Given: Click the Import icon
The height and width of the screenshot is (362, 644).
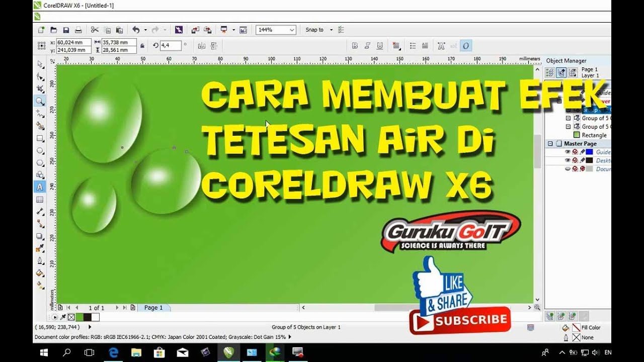Looking at the screenshot, I should pos(195,30).
